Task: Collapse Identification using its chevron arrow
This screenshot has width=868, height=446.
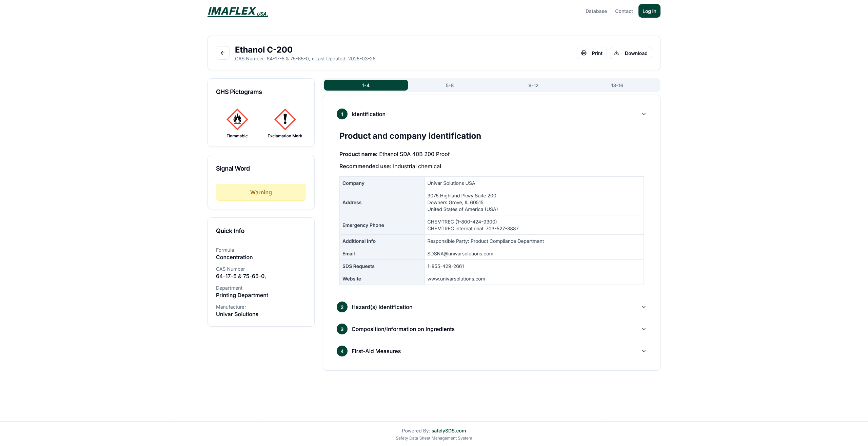Action: coord(643,114)
